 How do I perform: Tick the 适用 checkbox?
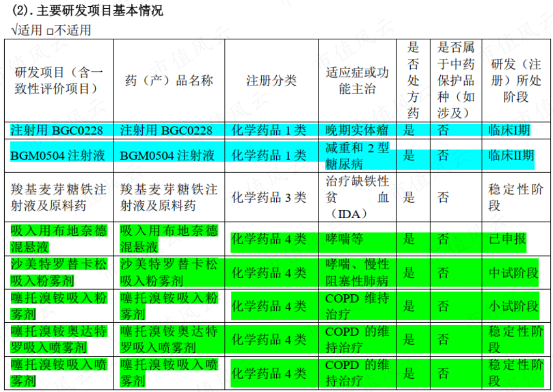[14, 31]
